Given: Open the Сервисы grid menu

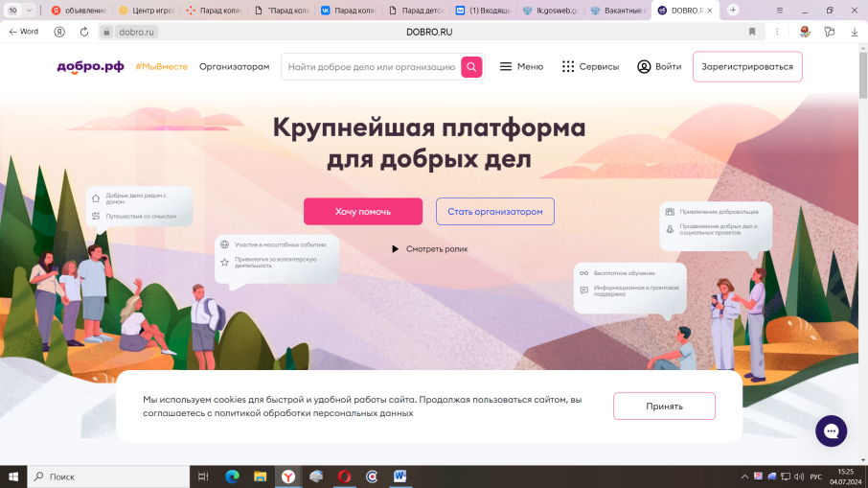Looking at the screenshot, I should [590, 66].
